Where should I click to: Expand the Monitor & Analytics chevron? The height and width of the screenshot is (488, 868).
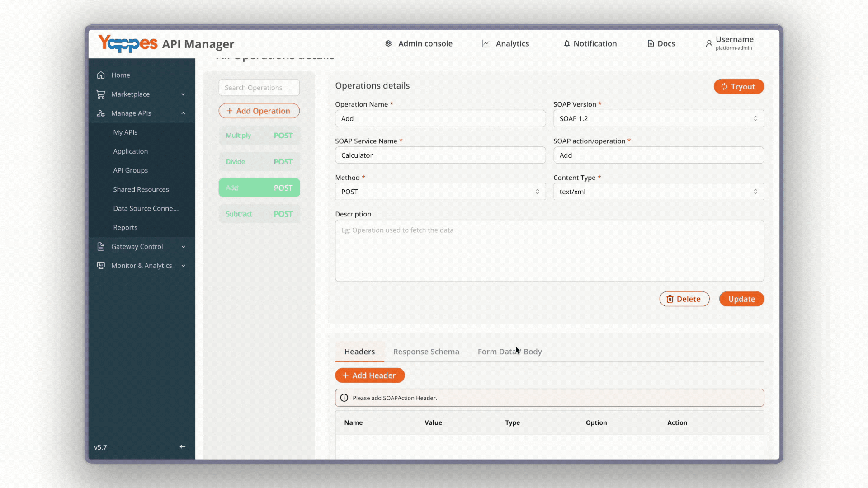click(x=183, y=266)
